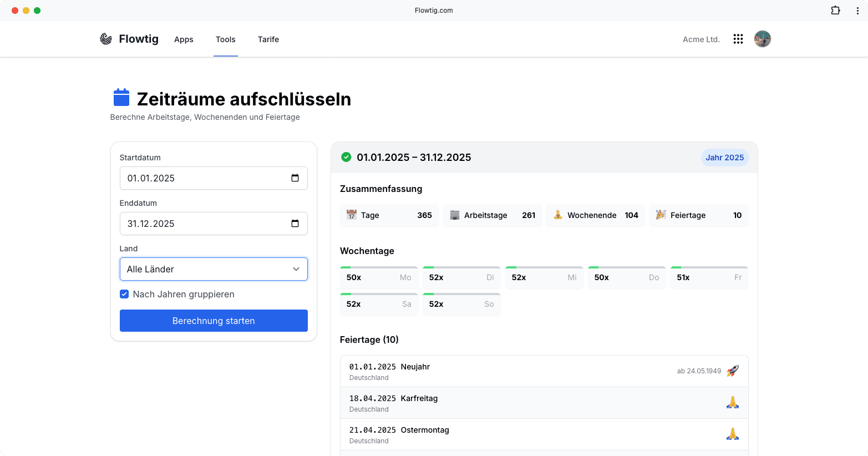
Task: Switch to the Tools nav tab
Action: pos(226,39)
